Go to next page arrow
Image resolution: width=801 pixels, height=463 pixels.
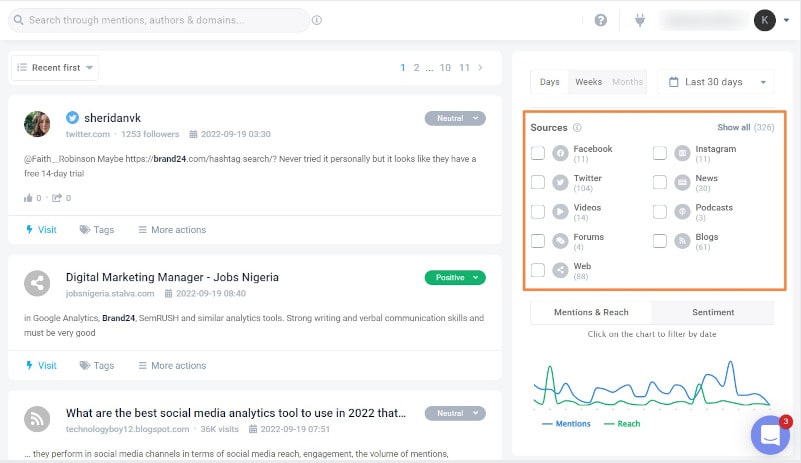pos(481,68)
